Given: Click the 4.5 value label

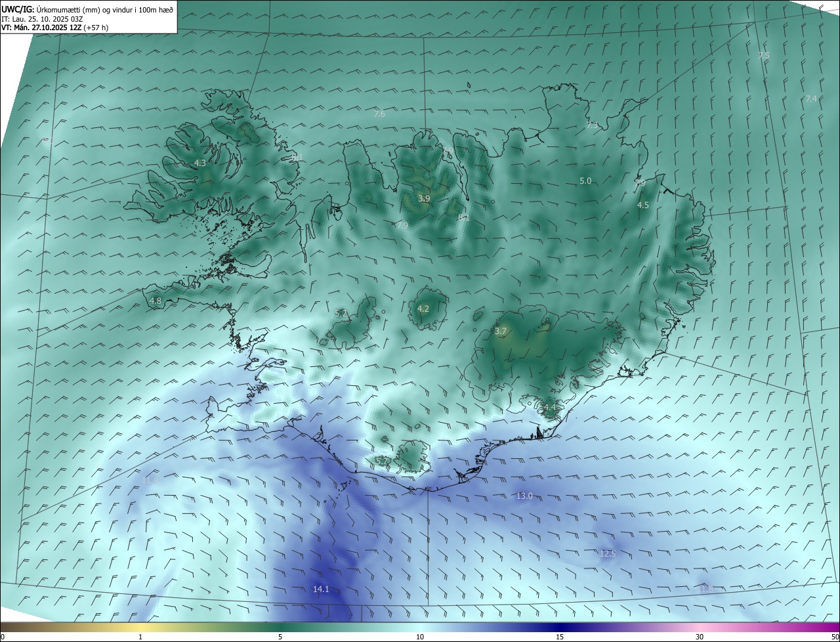Looking at the screenshot, I should point(643,205).
